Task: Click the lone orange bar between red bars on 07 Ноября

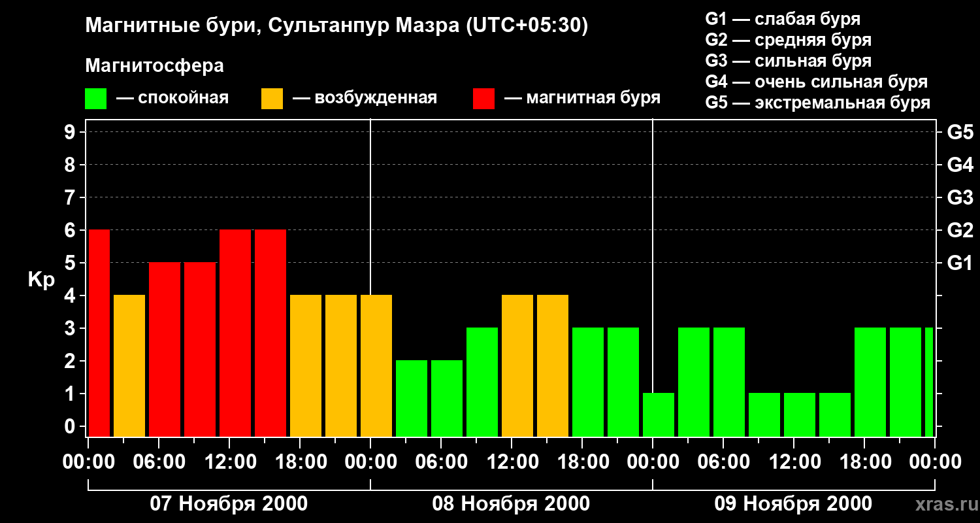Action: (x=129, y=365)
